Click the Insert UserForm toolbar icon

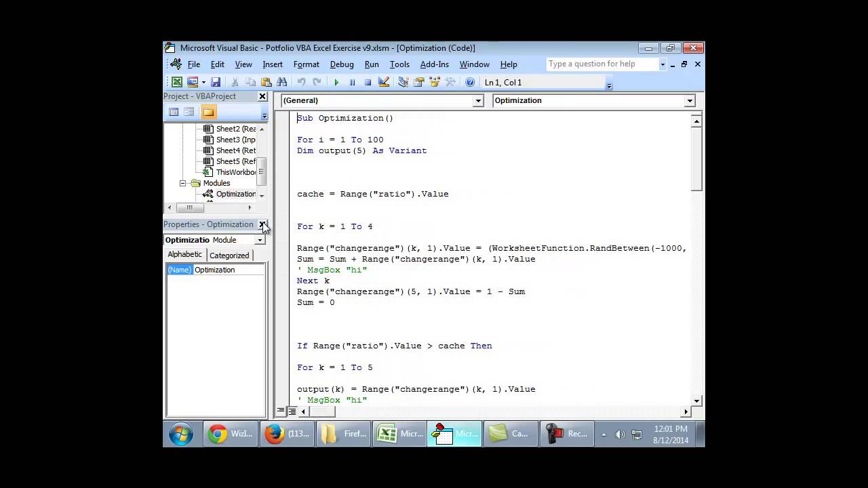click(193, 82)
